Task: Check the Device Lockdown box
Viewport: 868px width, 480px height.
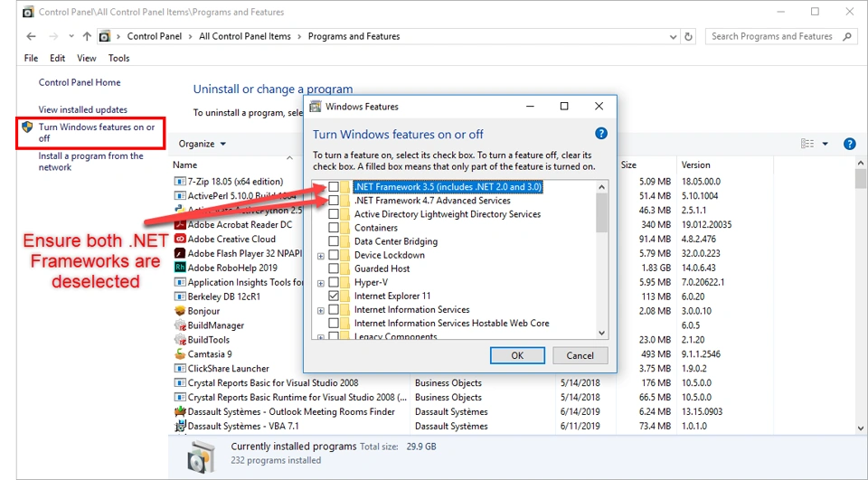Action: click(x=334, y=255)
